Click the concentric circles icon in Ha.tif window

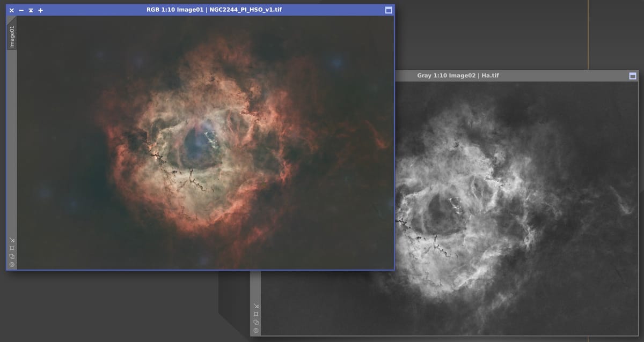coord(256,330)
